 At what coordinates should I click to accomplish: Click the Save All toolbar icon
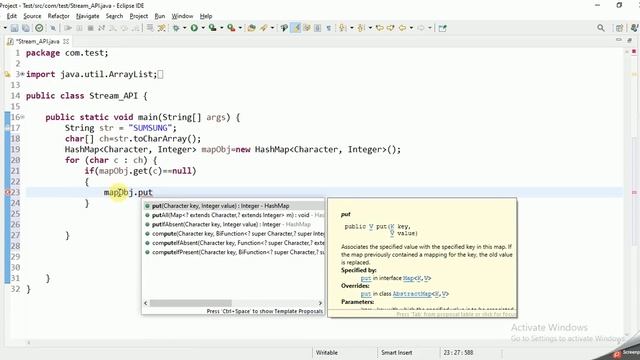[x=26, y=28]
